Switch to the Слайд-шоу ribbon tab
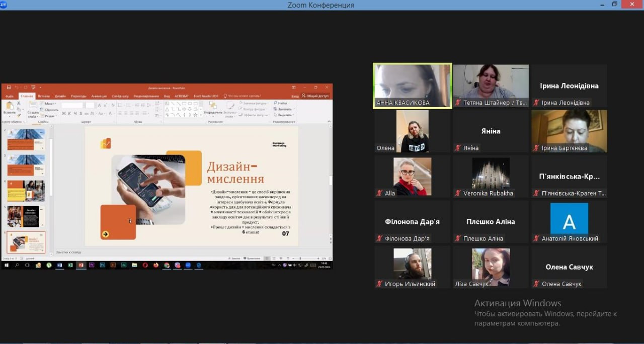The height and width of the screenshot is (344, 644). [120, 96]
